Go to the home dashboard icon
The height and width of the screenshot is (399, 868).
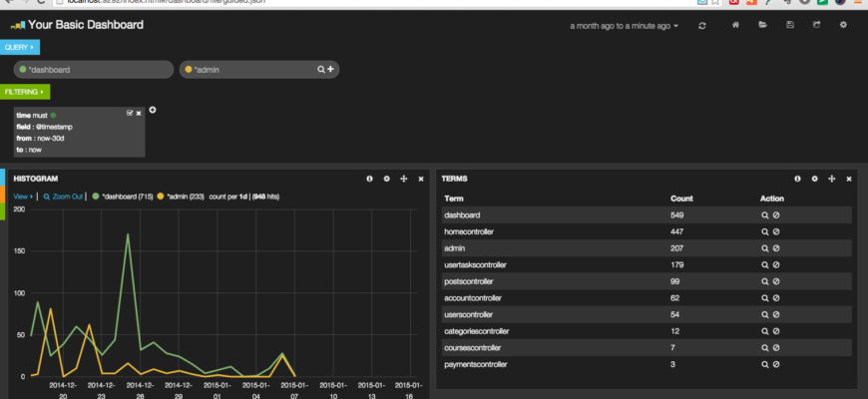point(735,25)
